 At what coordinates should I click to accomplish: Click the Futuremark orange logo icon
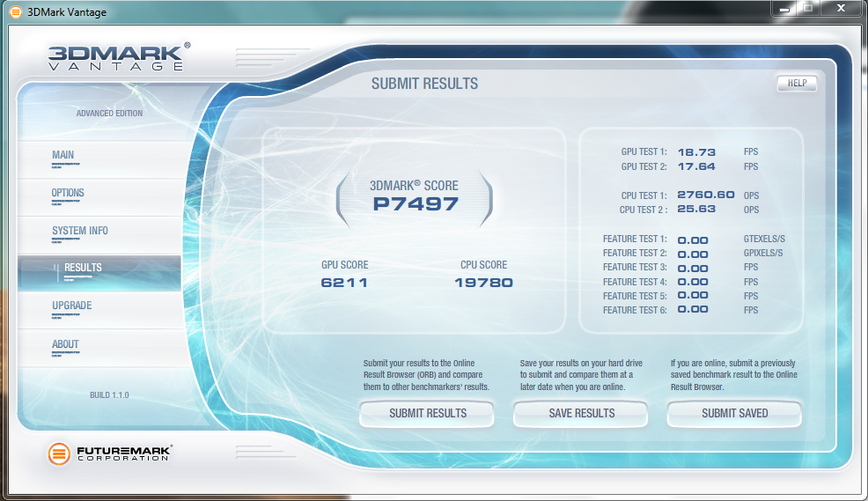[59, 454]
